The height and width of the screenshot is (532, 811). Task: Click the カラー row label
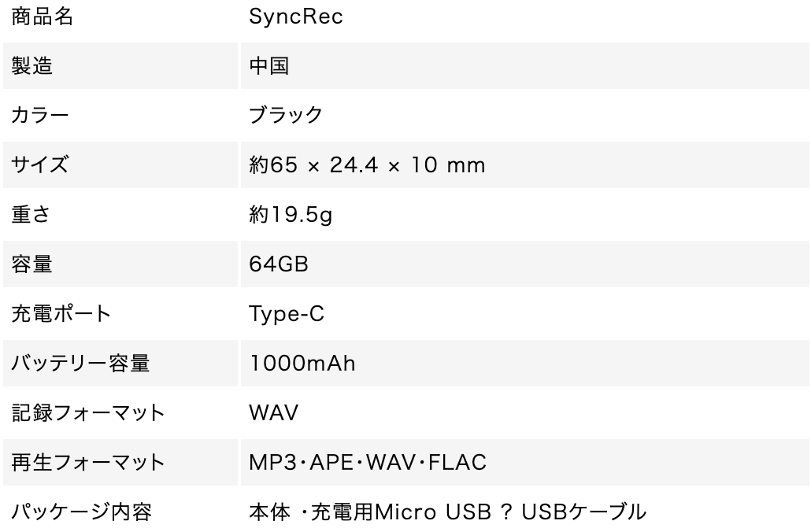click(x=39, y=116)
